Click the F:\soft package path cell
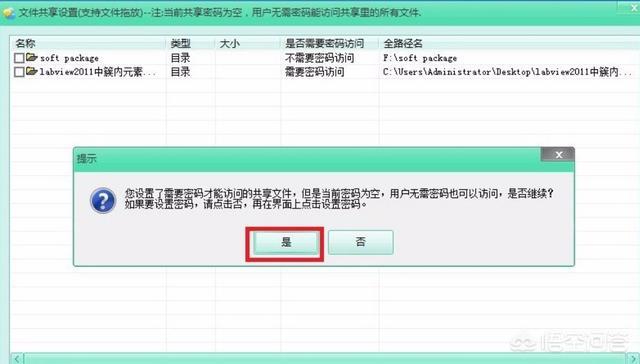Image resolution: width=640 pixels, height=364 pixels. point(420,58)
